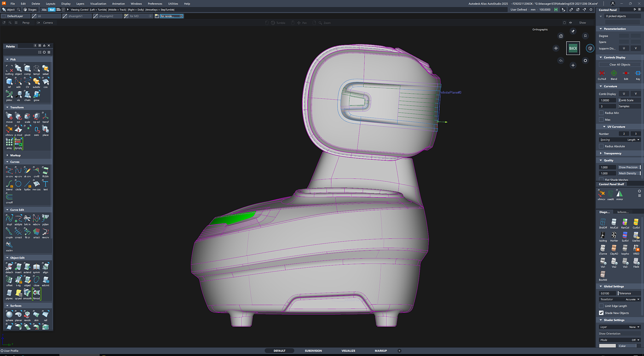Open the Tessellator Accurate dropdown
The image size is (644, 356).
pyautogui.click(x=632, y=299)
